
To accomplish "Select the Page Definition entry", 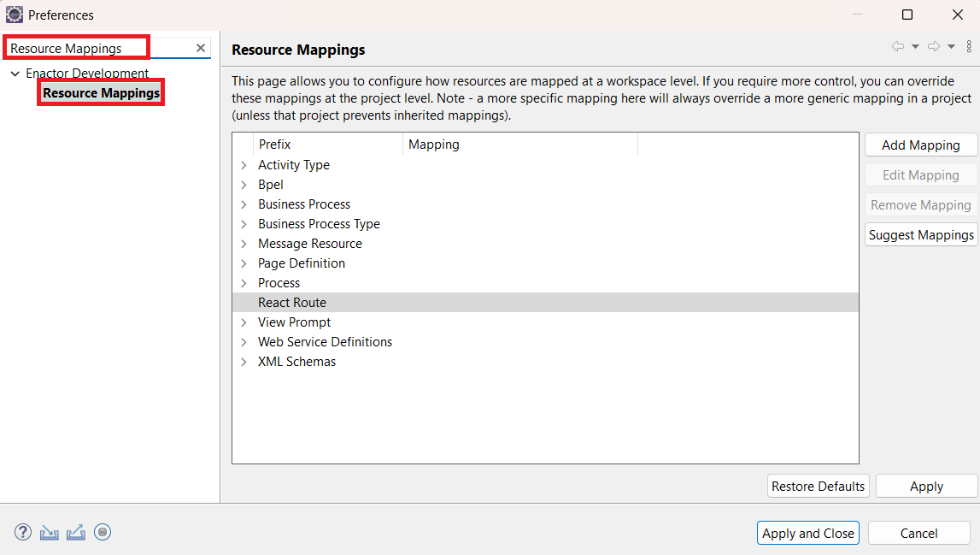I will 302,263.
